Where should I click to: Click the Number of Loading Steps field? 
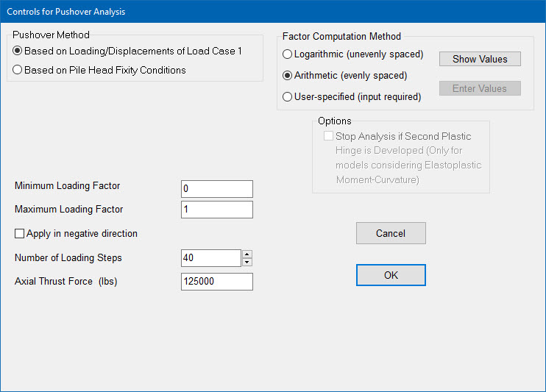coord(211,258)
